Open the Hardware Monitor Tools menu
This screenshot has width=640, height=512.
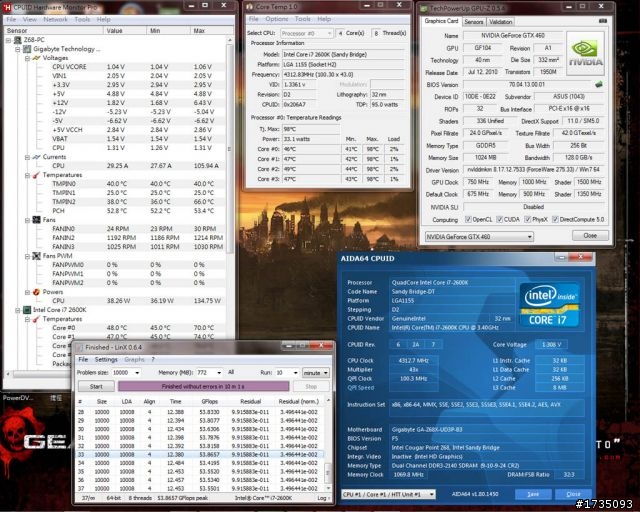tap(82, 19)
